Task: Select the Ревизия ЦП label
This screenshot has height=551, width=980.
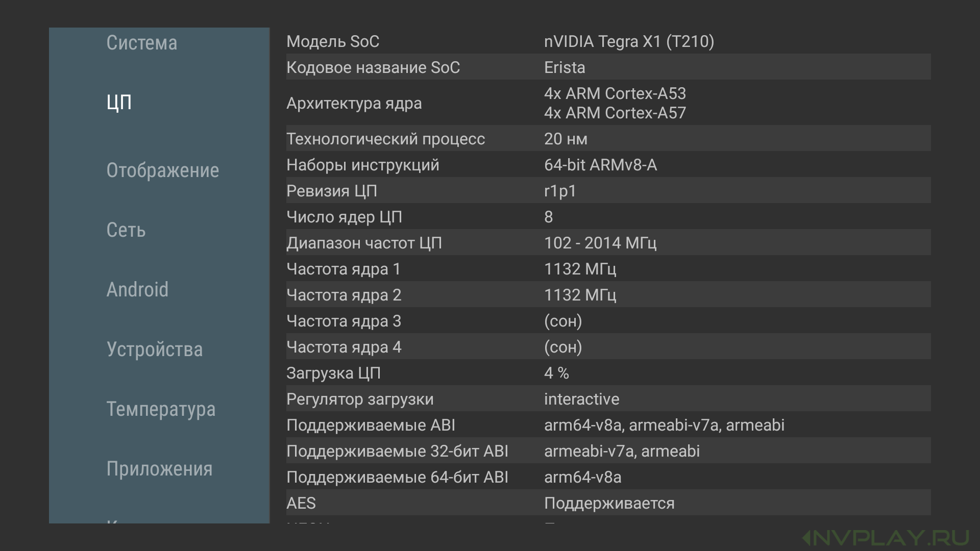Action: 332,191
